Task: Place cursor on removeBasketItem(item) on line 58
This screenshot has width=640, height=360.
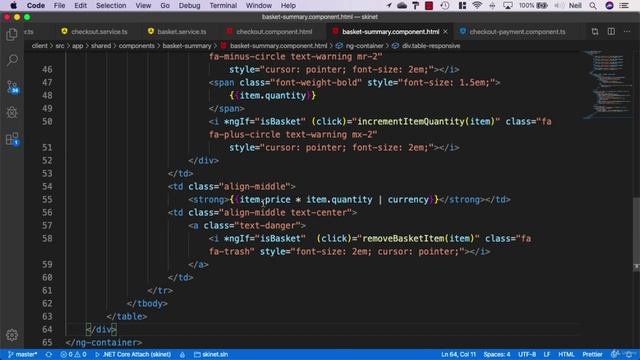Action: coord(418,238)
